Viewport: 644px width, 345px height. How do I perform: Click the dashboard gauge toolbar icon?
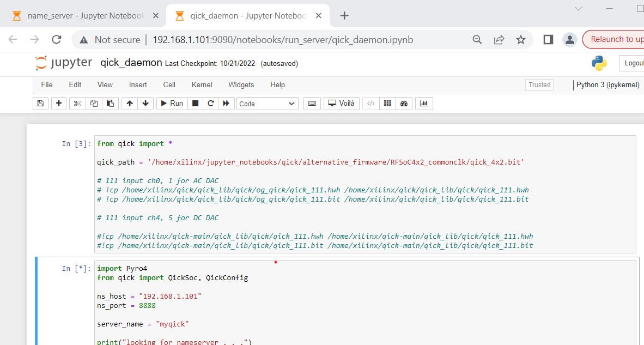click(404, 104)
